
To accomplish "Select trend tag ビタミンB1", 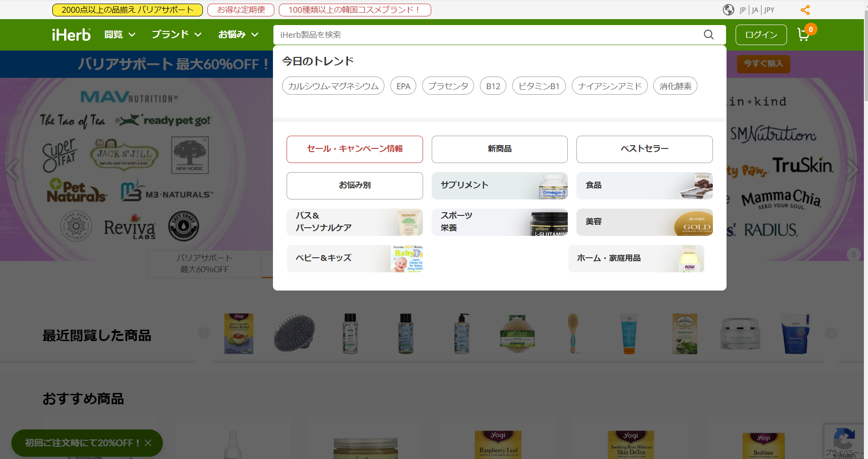I will pos(539,86).
